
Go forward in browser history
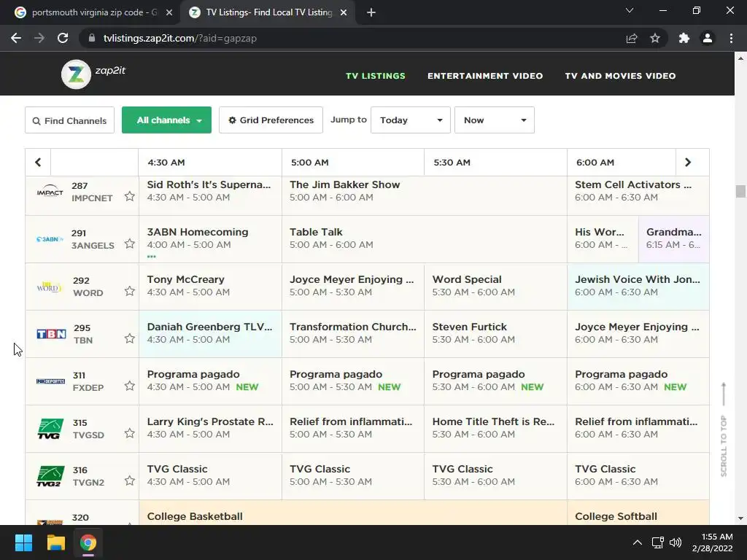(x=39, y=38)
